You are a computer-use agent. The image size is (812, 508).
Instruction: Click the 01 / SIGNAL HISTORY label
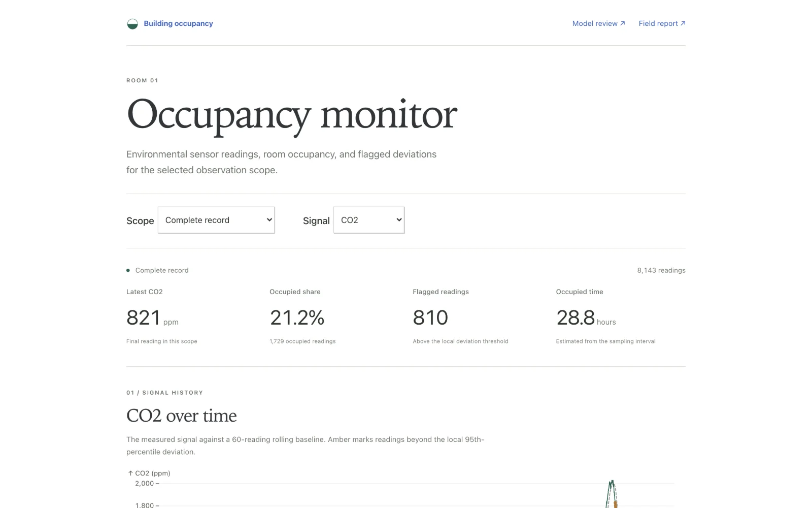coord(165,393)
